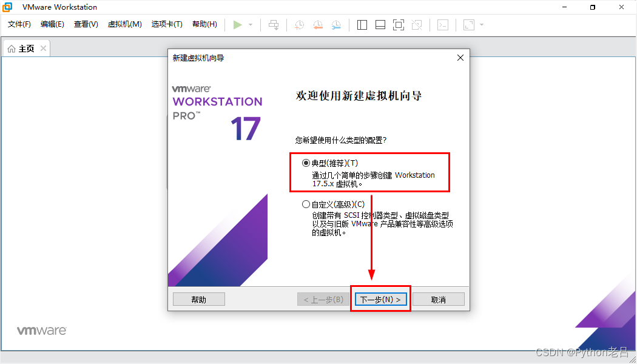Image resolution: width=637 pixels, height=364 pixels.
Task: Open the 文件(F) menu
Action: 19,24
